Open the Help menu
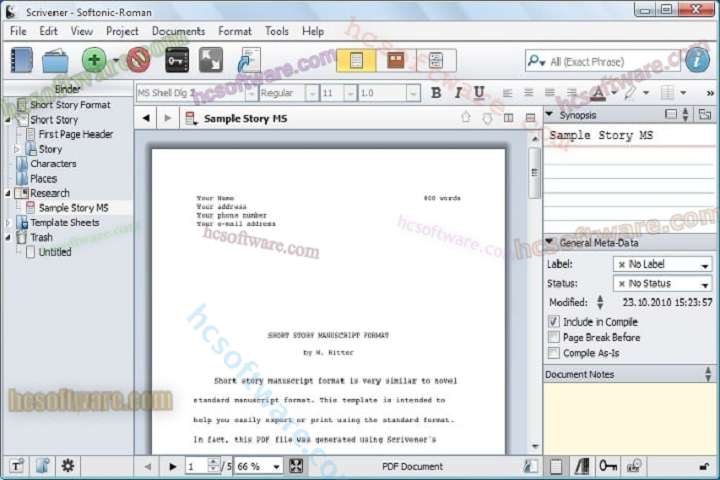 tap(313, 31)
